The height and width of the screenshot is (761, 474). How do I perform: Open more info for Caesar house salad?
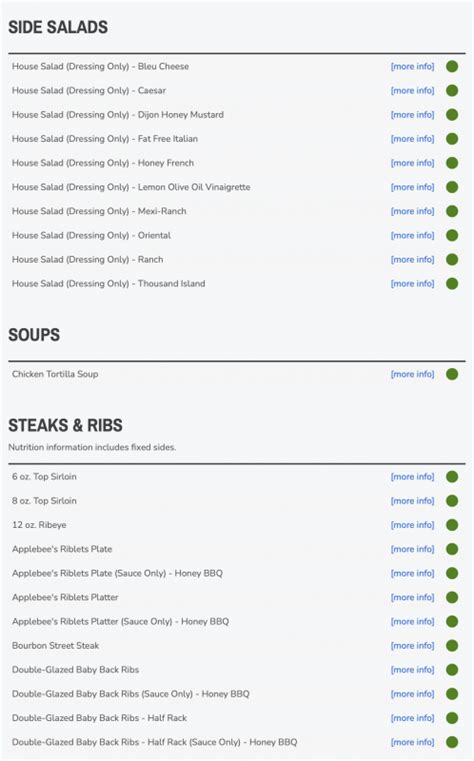412,91
